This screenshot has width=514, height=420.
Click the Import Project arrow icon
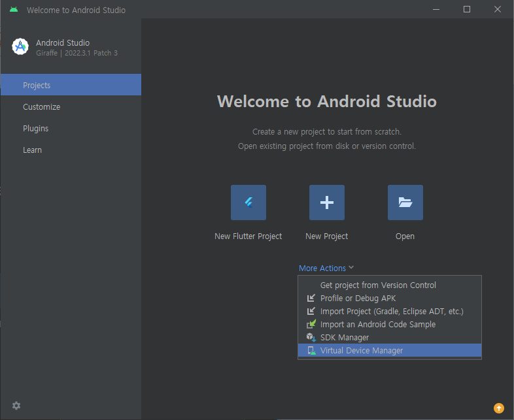[x=311, y=312]
